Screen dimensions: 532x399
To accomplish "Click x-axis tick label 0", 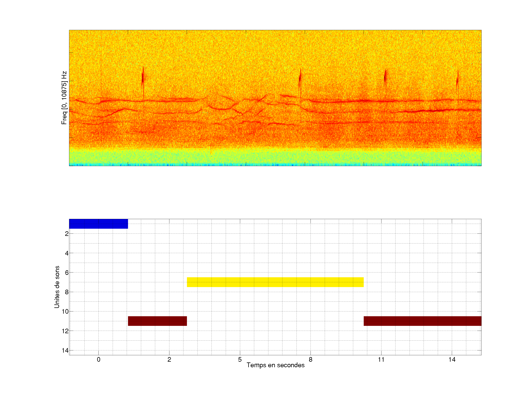I will point(98,359).
